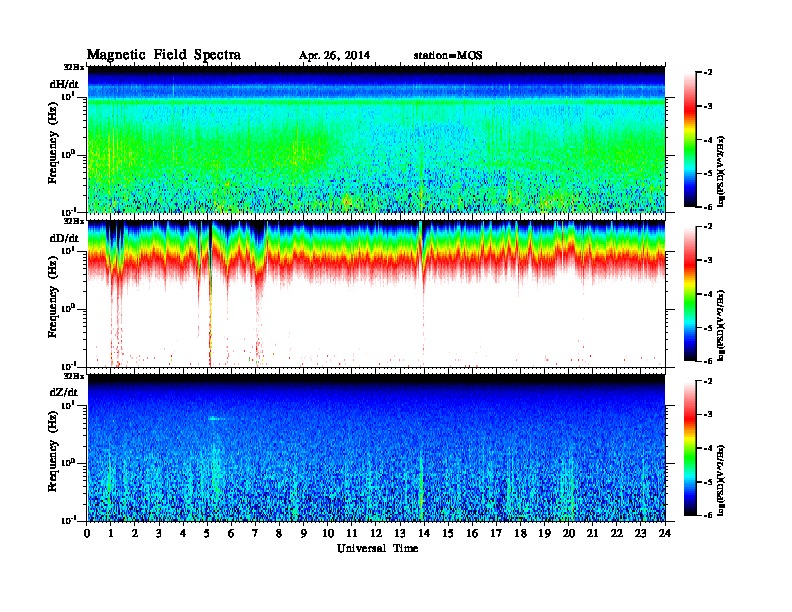The width and height of the screenshot is (792, 612).
Task: Click log(PSD) label beside dH/dt color scale
Action: [x=721, y=171]
